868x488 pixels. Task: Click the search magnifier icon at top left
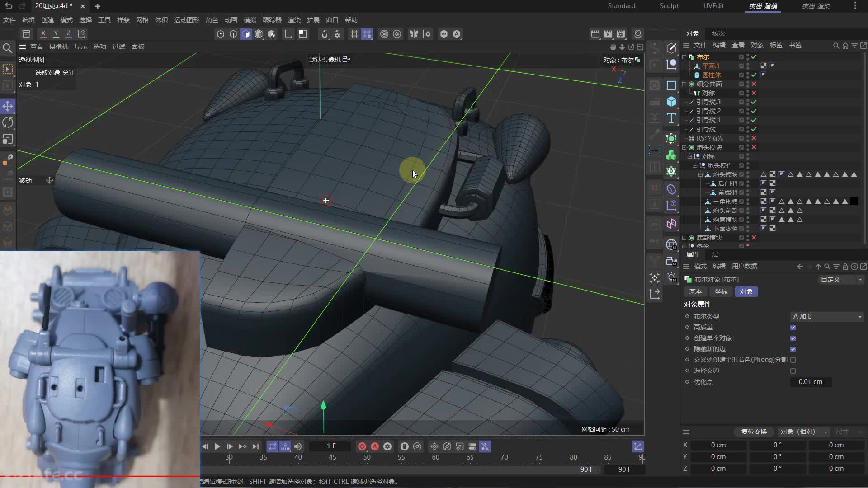coord(7,48)
